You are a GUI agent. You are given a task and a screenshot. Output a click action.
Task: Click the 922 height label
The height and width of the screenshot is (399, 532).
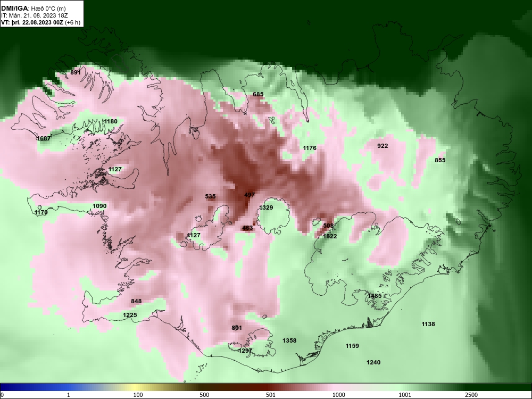[x=383, y=146]
